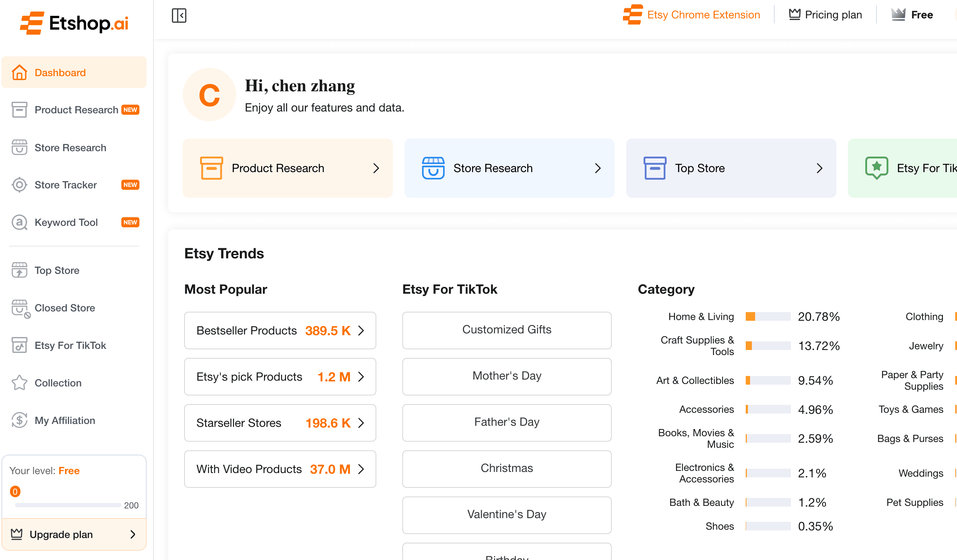The height and width of the screenshot is (560, 957).
Task: Collapse the sidebar panel icon
Action: [x=179, y=16]
